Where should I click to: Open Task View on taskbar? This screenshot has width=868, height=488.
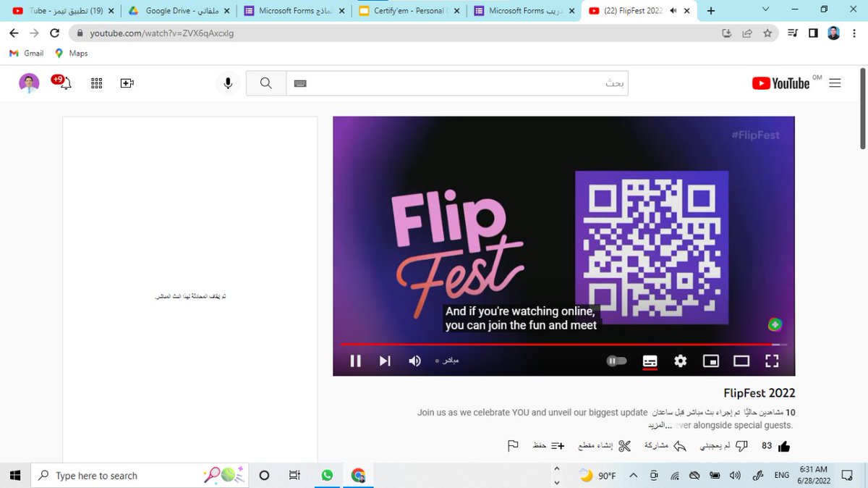click(294, 476)
